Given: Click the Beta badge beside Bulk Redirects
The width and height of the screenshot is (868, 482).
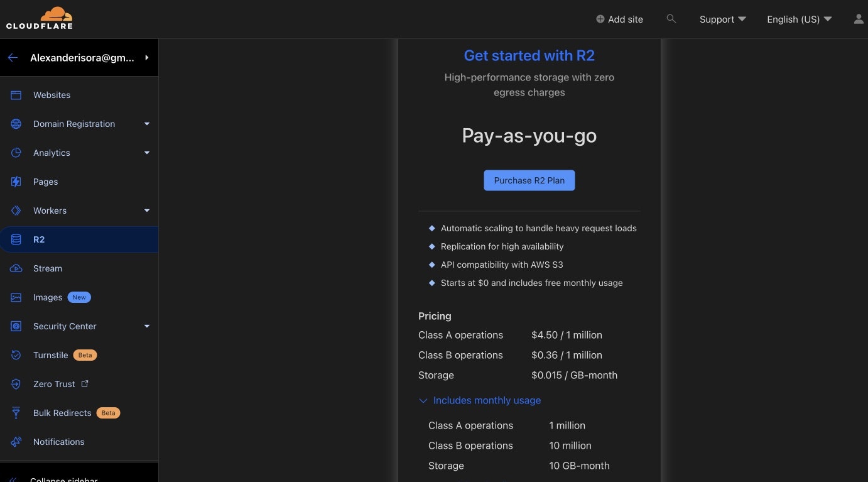Looking at the screenshot, I should tap(108, 413).
